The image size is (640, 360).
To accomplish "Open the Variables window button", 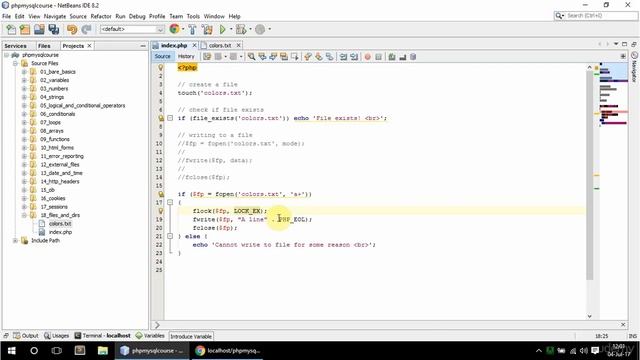I will tap(150, 336).
